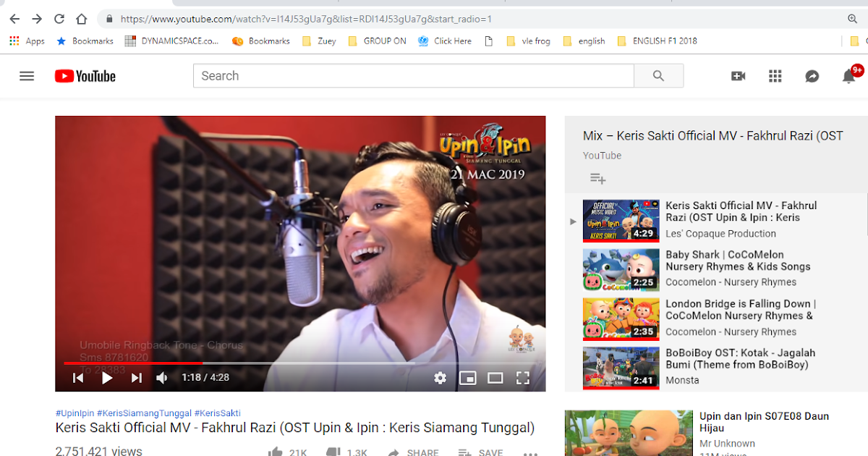Open the messages share icon
This screenshot has width=868, height=456.
point(812,76)
